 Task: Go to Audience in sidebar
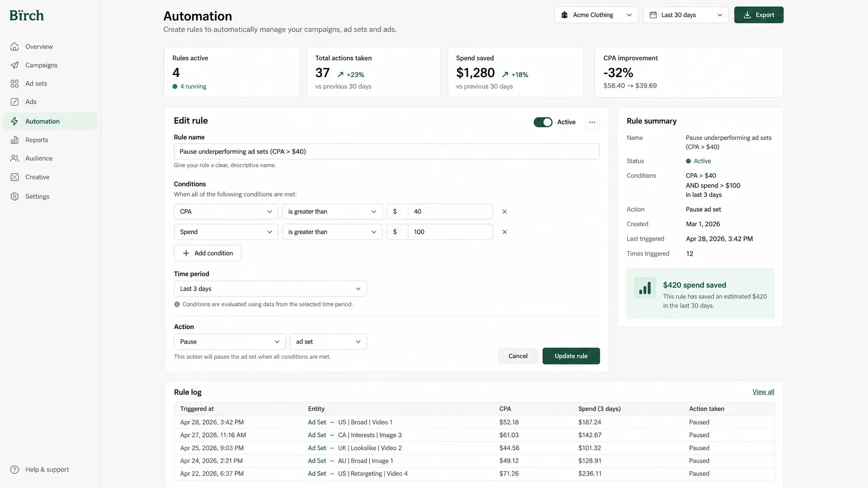pyautogui.click(x=50, y=158)
